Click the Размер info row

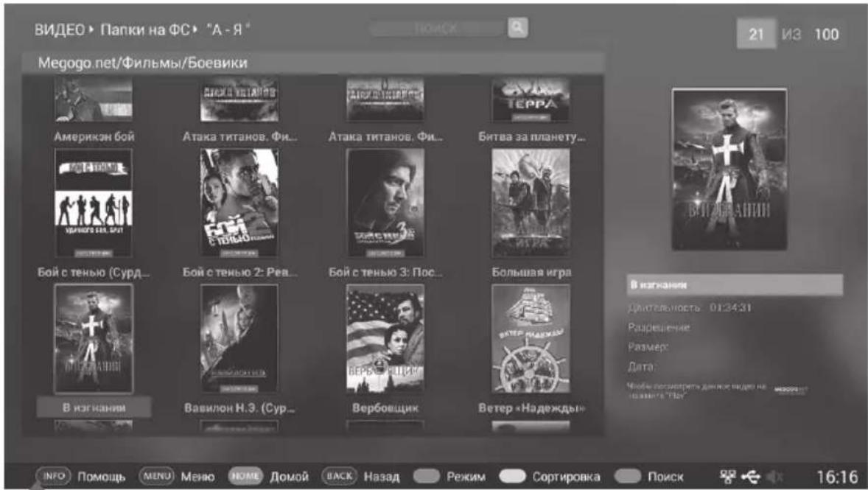click(x=648, y=346)
